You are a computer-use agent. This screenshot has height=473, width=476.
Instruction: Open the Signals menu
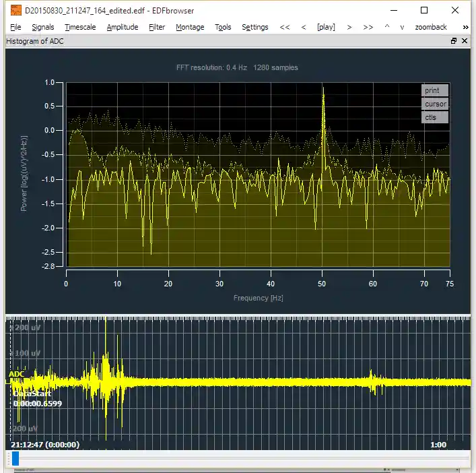43,27
